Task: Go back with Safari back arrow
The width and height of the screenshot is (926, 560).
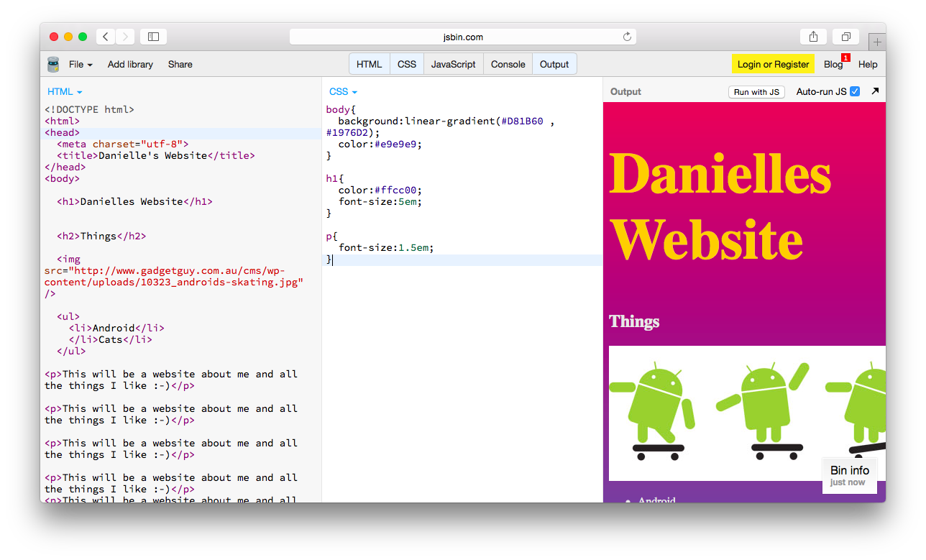Action: [x=106, y=37]
